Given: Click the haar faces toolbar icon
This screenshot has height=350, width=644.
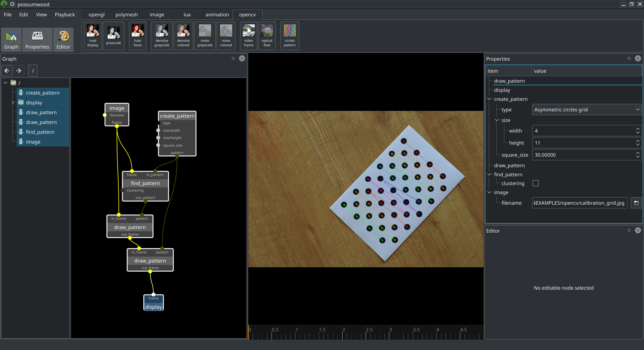Looking at the screenshot, I should point(138,36).
